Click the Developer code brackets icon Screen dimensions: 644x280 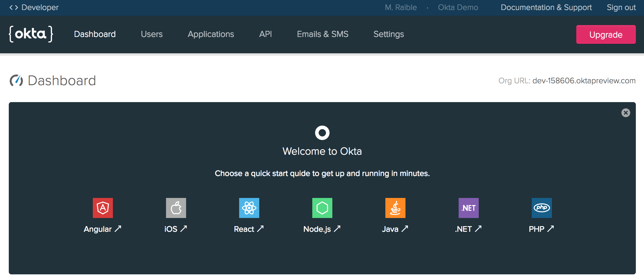pyautogui.click(x=14, y=8)
